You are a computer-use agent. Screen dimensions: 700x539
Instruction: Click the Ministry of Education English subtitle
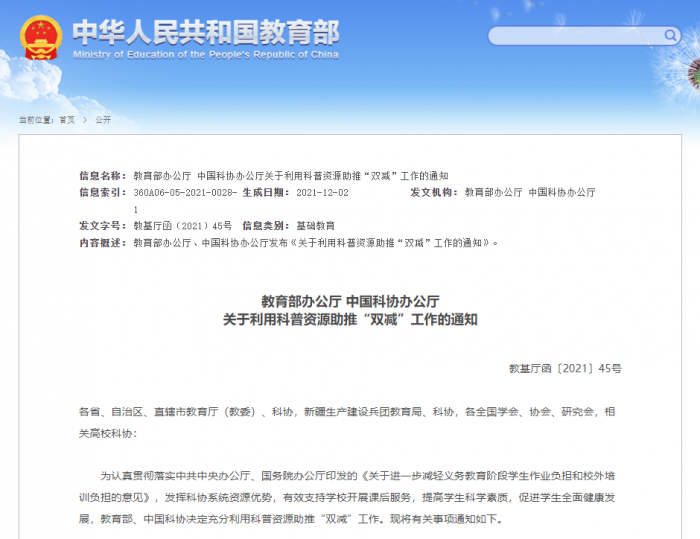(205, 55)
